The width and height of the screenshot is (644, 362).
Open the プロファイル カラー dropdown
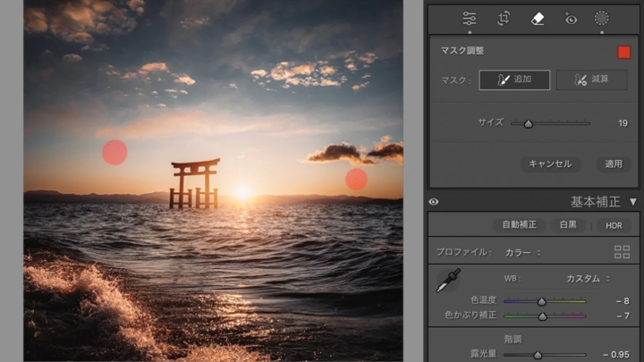[523, 253]
